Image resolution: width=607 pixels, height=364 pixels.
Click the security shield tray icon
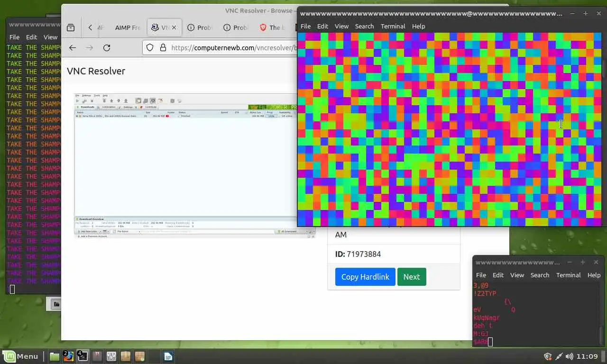coord(548,356)
